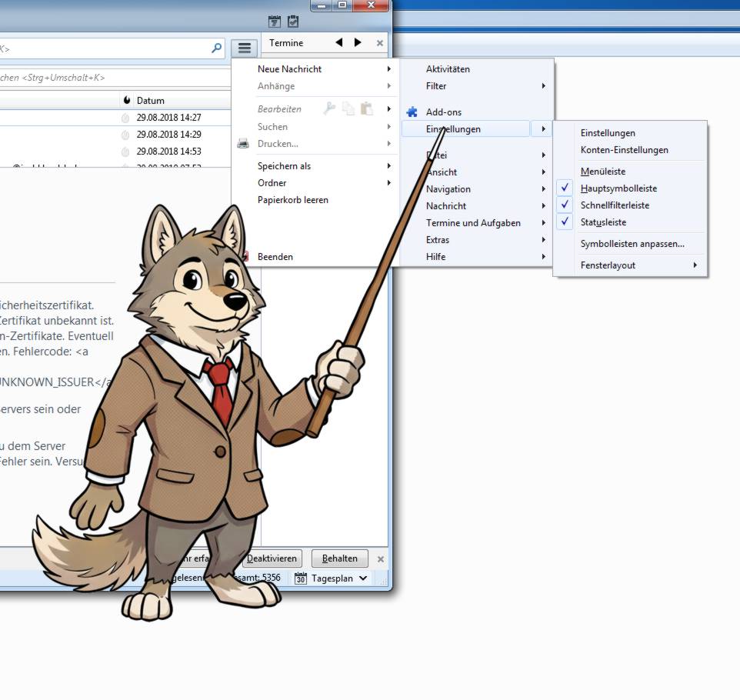
Task: Select Konten-Einstellungen from the submenu
Action: click(624, 150)
